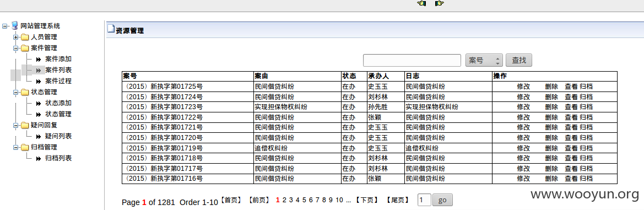Click case number (2015)新执字第01723号
Screen dimensions: 644x210
[163, 107]
